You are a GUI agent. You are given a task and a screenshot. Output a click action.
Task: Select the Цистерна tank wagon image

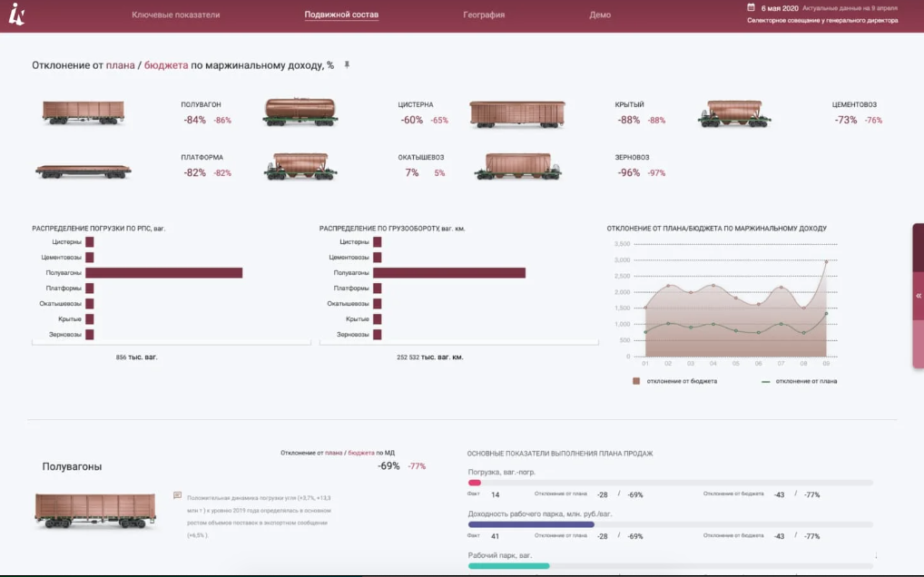pyautogui.click(x=300, y=112)
